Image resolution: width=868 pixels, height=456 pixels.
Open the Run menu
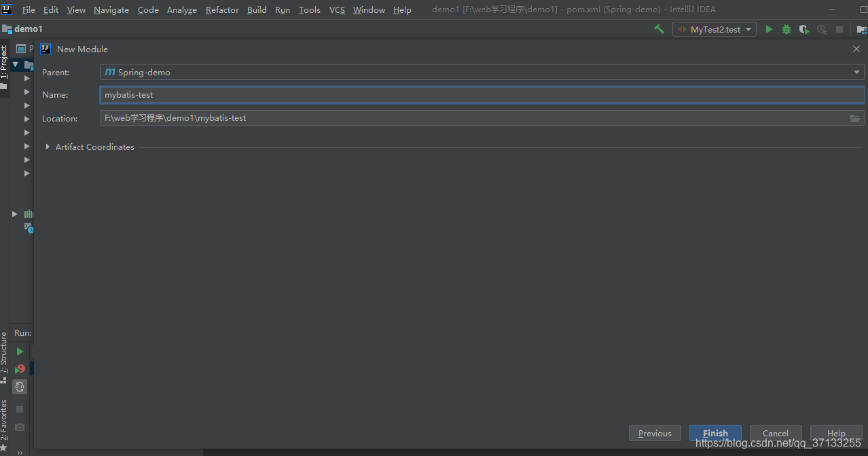pos(283,9)
